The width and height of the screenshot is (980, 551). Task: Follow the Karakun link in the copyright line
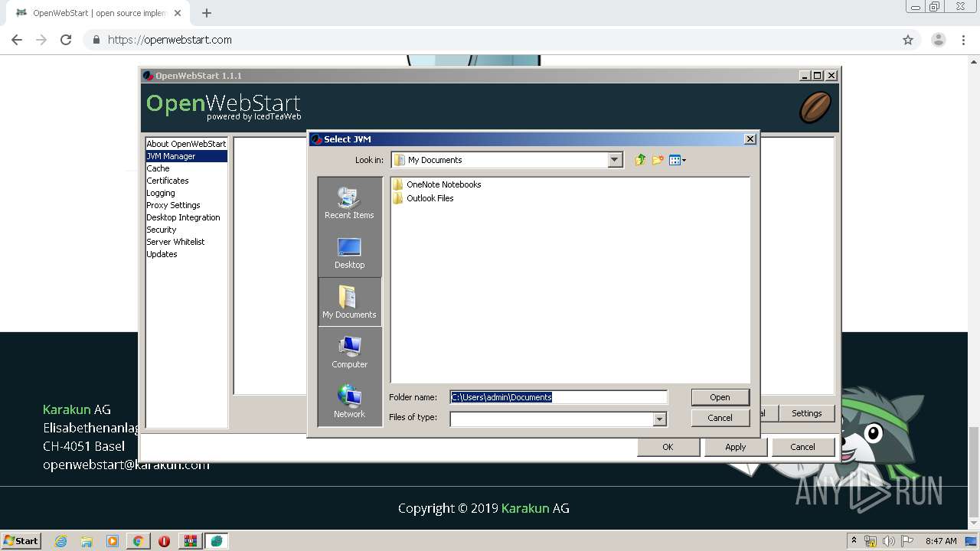coord(525,508)
